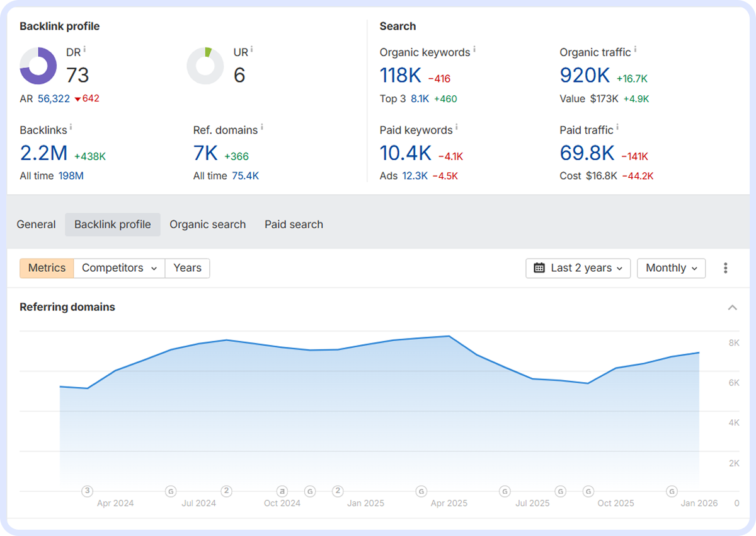Viewport: 756px width, 536px height.
Task: Click the purple DR donut chart
Action: click(x=38, y=66)
